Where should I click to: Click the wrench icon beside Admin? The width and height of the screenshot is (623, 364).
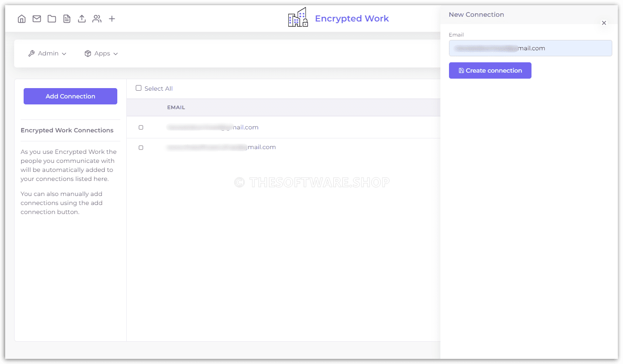(31, 54)
